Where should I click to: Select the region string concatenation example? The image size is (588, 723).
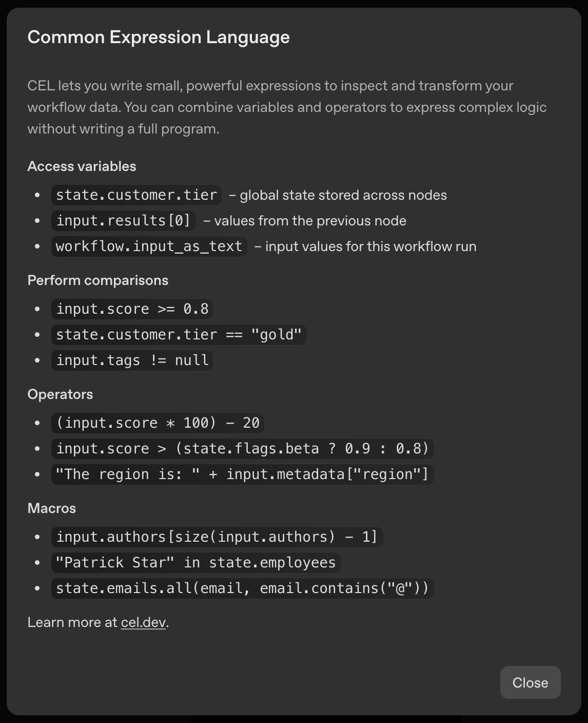pos(242,474)
